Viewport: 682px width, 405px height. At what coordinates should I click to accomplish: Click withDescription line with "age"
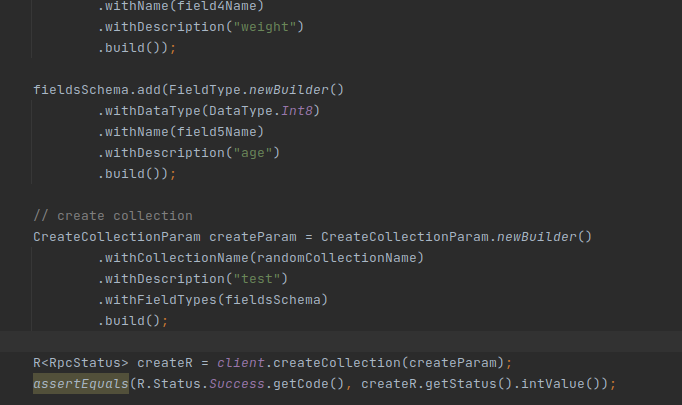click(x=189, y=153)
